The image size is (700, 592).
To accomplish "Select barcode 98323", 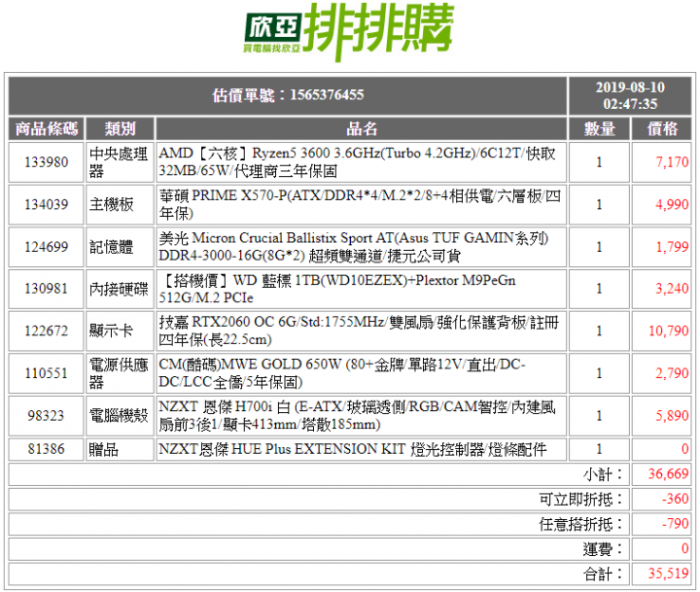I will click(x=46, y=416).
